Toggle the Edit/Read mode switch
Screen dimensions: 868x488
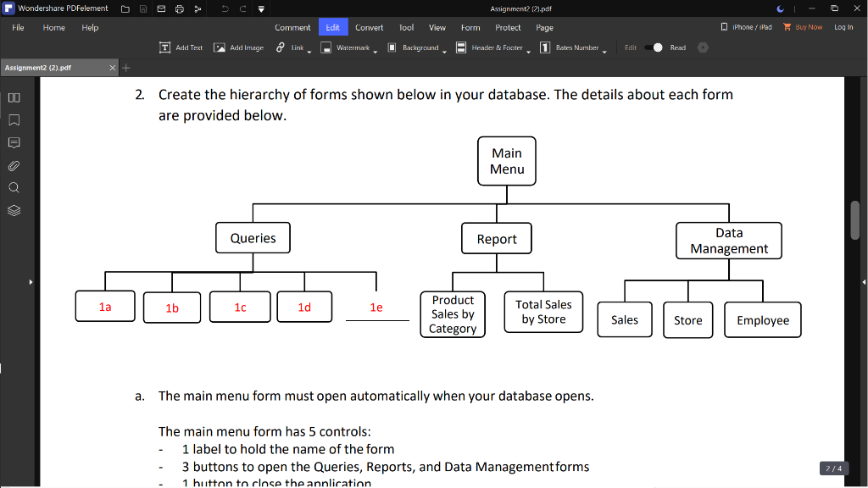coord(654,47)
